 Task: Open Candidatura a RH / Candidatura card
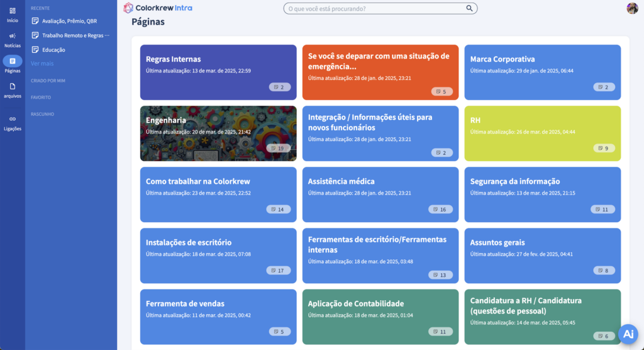[x=543, y=317]
